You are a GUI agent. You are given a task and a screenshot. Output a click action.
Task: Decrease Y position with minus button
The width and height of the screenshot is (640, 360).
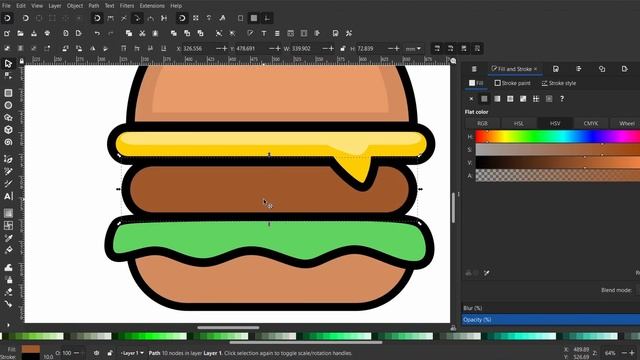click(271, 49)
